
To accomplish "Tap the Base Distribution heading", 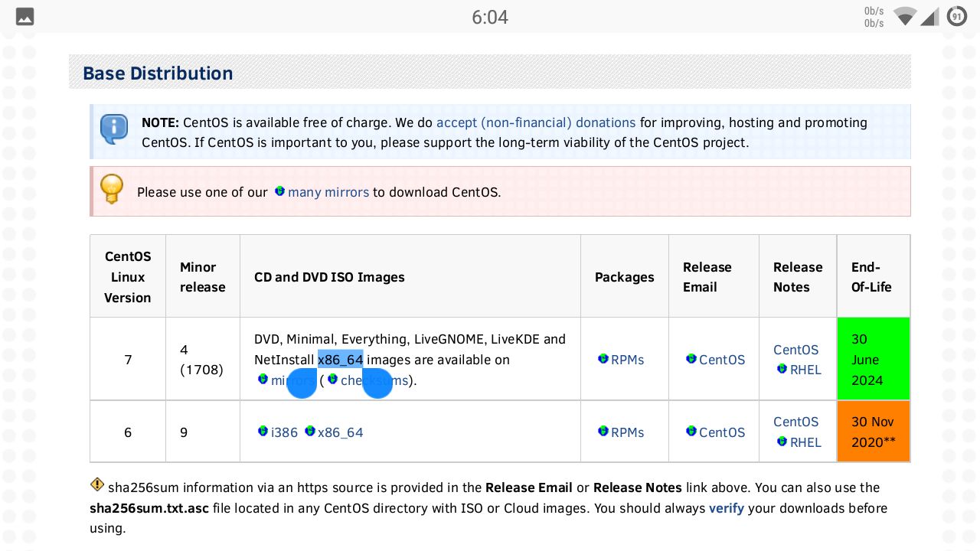I will point(158,73).
